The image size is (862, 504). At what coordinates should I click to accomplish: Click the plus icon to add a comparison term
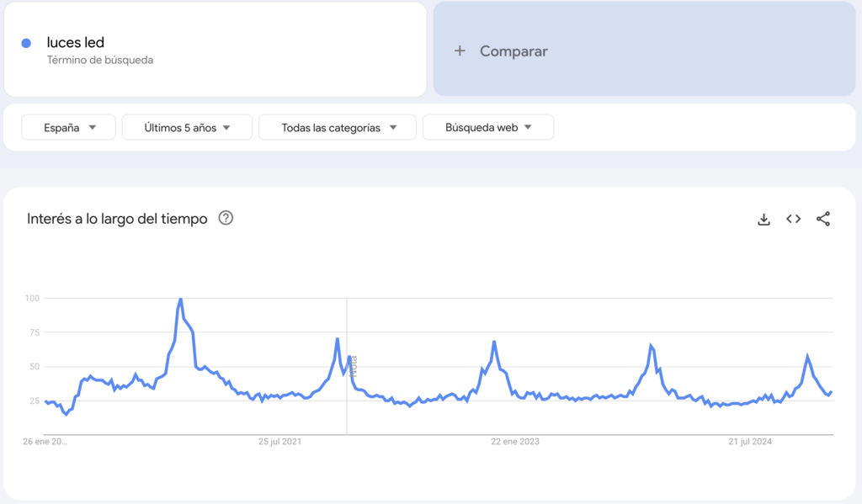(460, 50)
